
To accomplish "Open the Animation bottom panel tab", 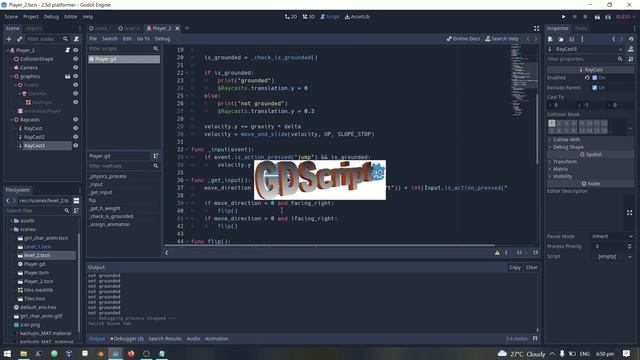I will (x=216, y=339).
